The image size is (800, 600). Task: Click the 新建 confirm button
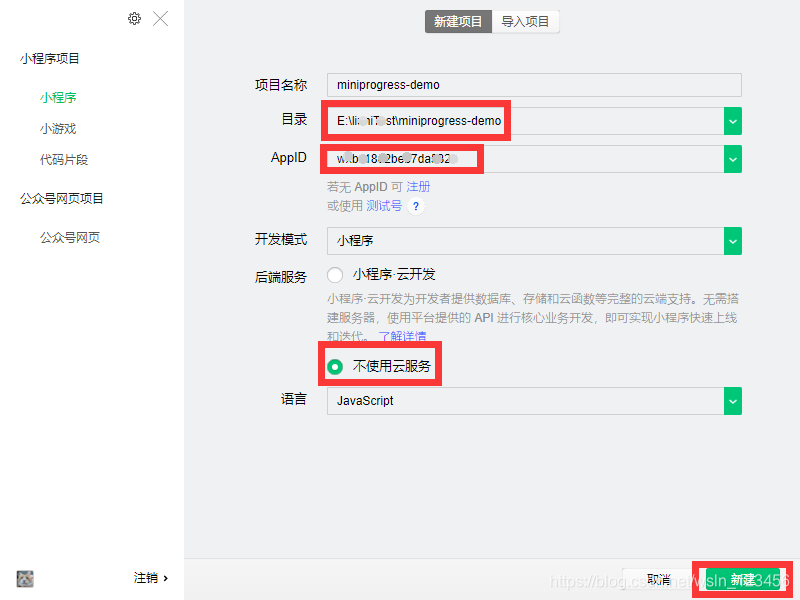click(x=745, y=579)
